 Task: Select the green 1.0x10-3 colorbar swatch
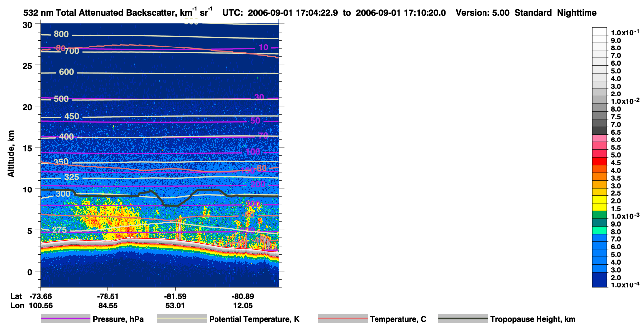(x=600, y=215)
